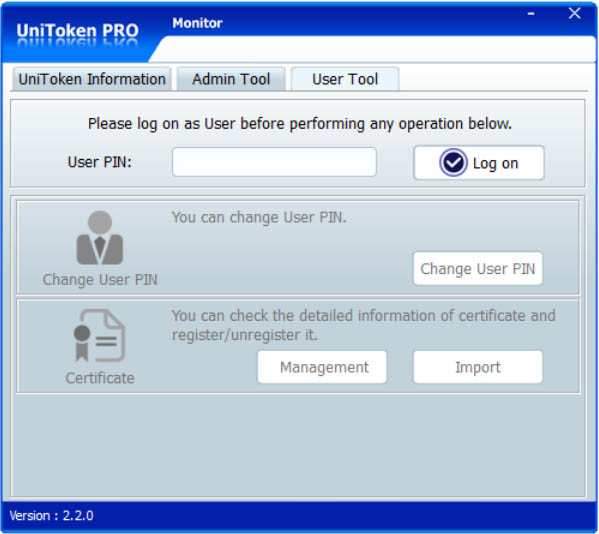Click the Certificate document icon
This screenshot has height=534, width=599.
click(x=99, y=335)
